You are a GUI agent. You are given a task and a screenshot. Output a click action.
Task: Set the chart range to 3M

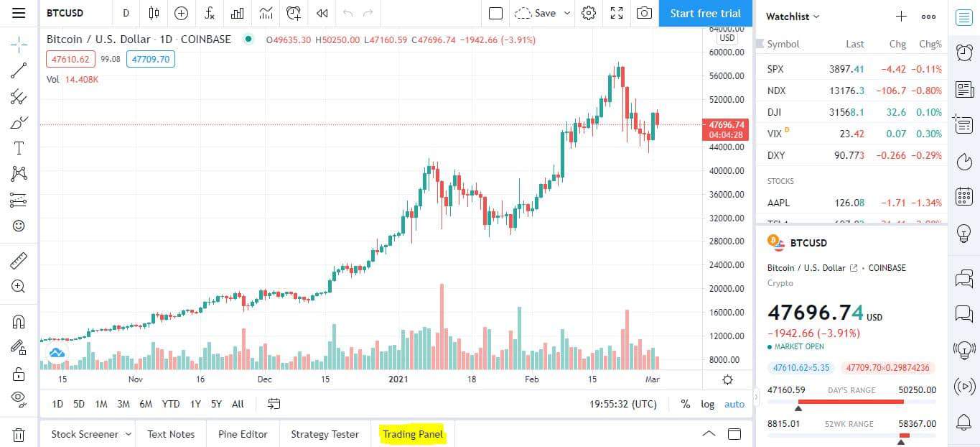(123, 404)
